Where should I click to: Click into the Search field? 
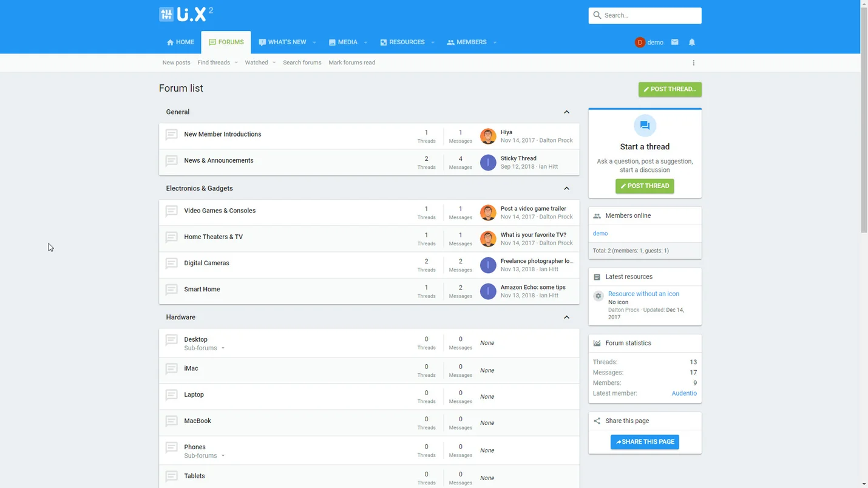click(x=645, y=15)
